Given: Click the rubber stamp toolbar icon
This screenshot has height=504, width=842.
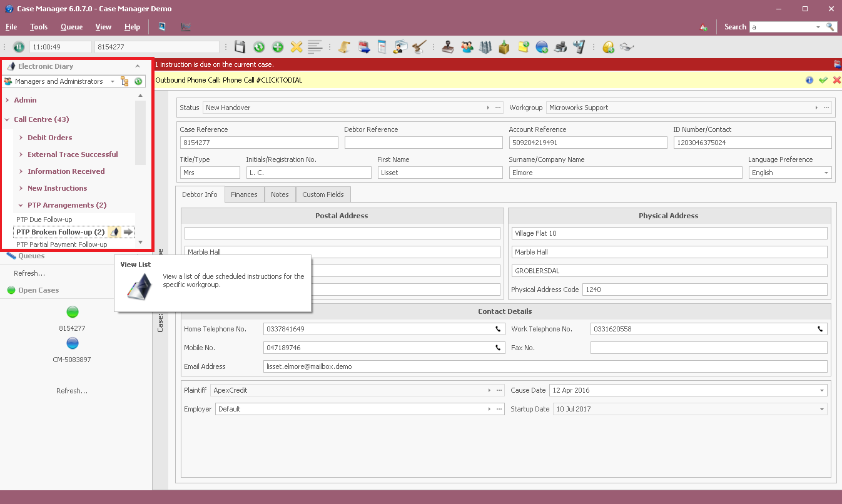Looking at the screenshot, I should [448, 47].
